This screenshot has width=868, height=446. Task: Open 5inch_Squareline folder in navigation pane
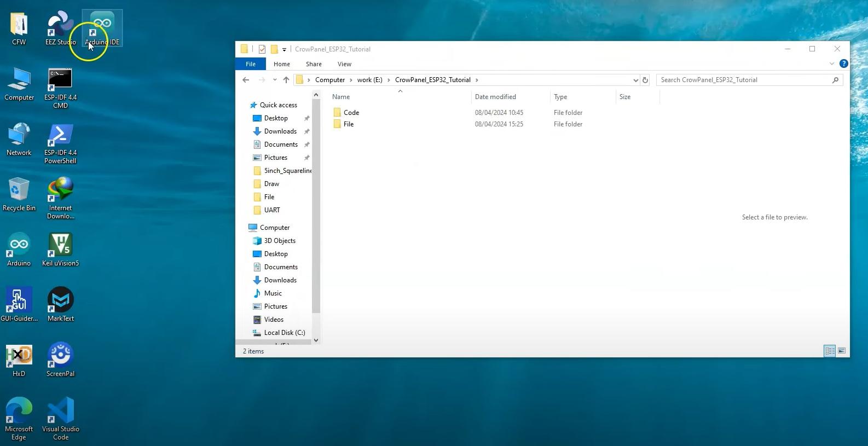[282, 171]
